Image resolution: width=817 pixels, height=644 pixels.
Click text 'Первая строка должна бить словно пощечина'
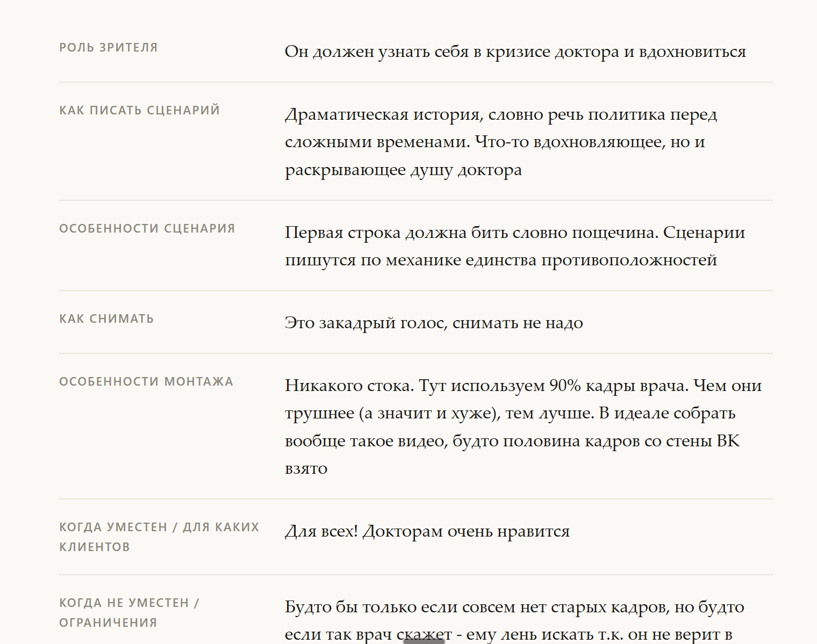tap(471, 233)
